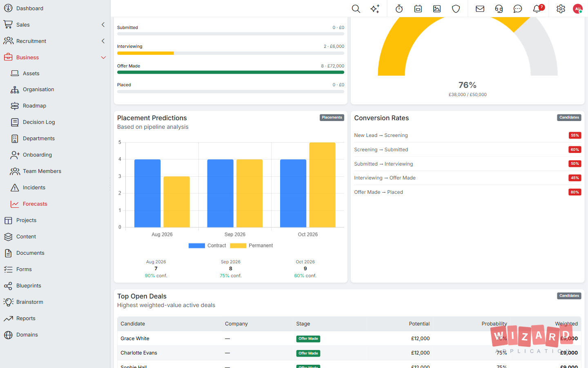Toggle Contract series in chart legend

pyautogui.click(x=207, y=246)
